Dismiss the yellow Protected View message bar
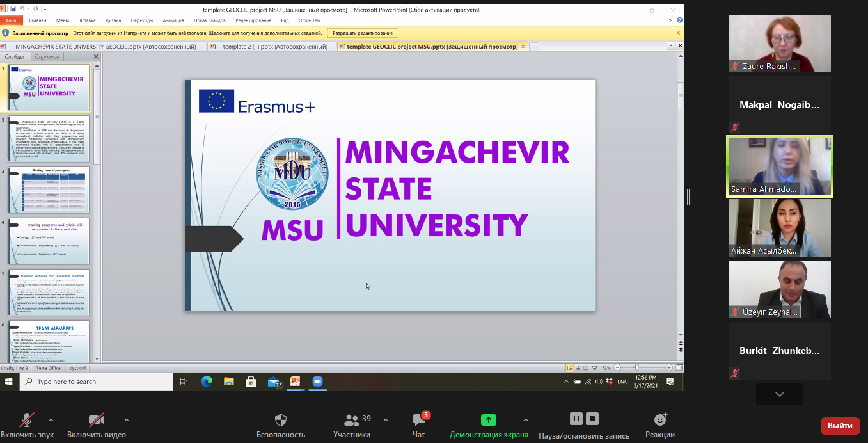 (679, 33)
